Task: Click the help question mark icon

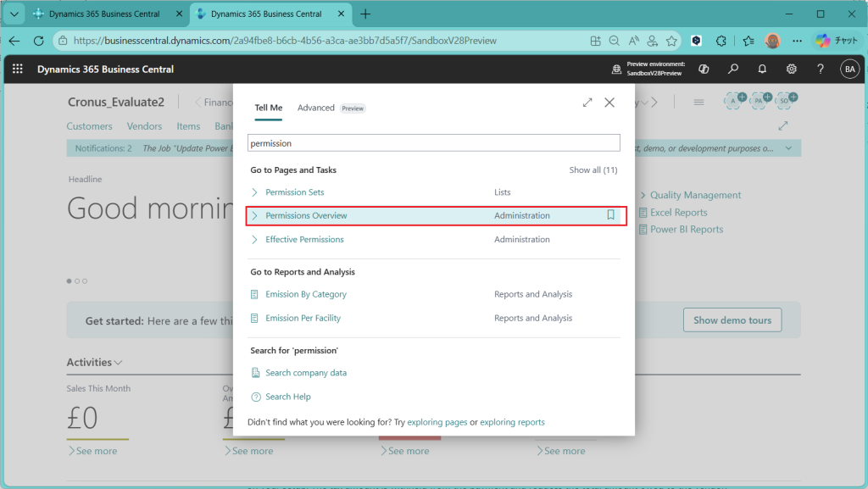Action: (820, 69)
